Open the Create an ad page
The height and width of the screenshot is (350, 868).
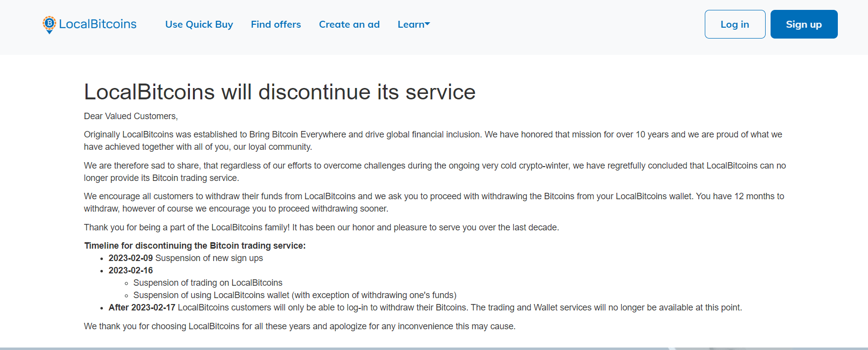349,24
